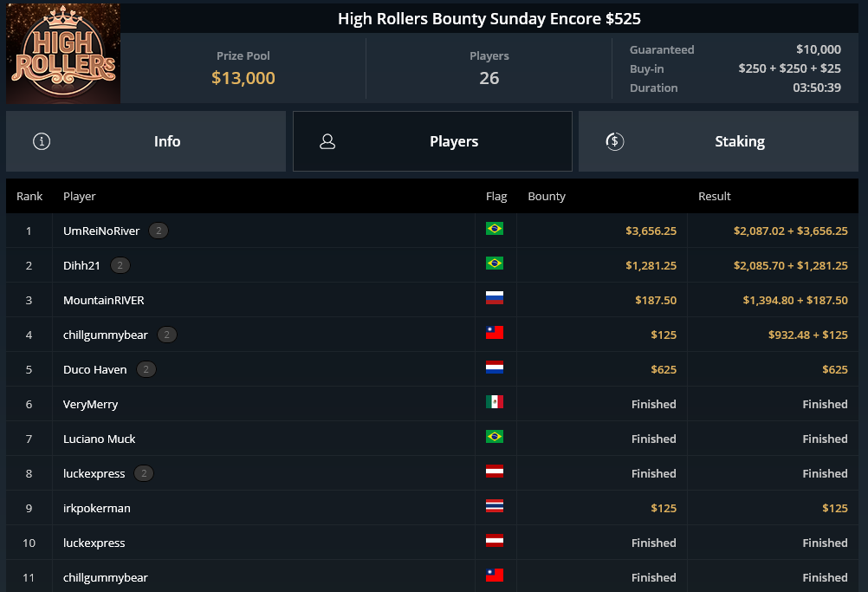Click chillgummybear's re-entry badge in rank 4
The width and height of the screenshot is (868, 592).
(x=167, y=335)
